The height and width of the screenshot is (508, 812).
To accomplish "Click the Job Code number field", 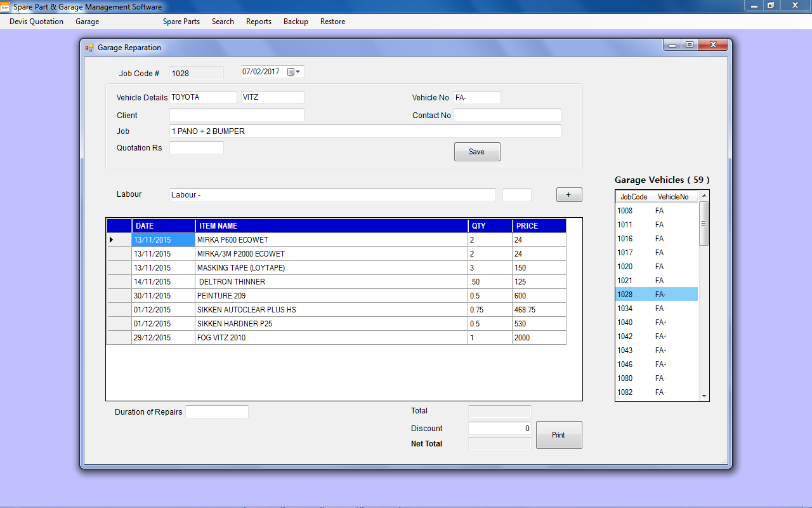I will coord(197,73).
